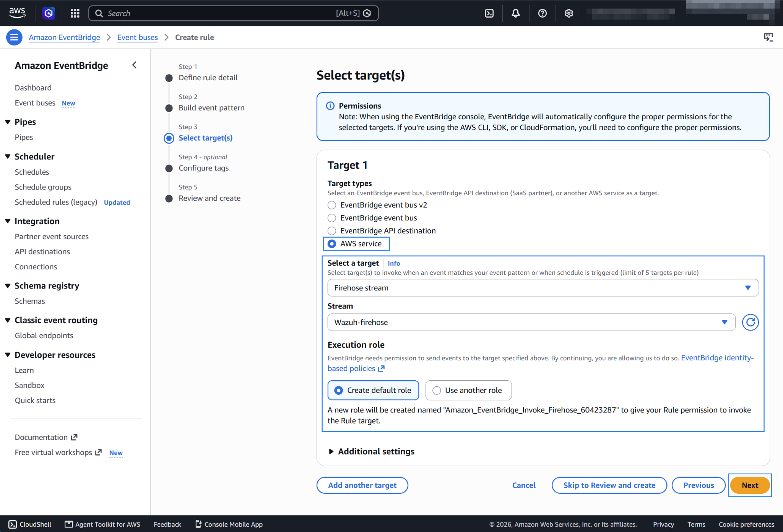Open the notifications bell
This screenshot has height=532, width=783.
click(516, 13)
